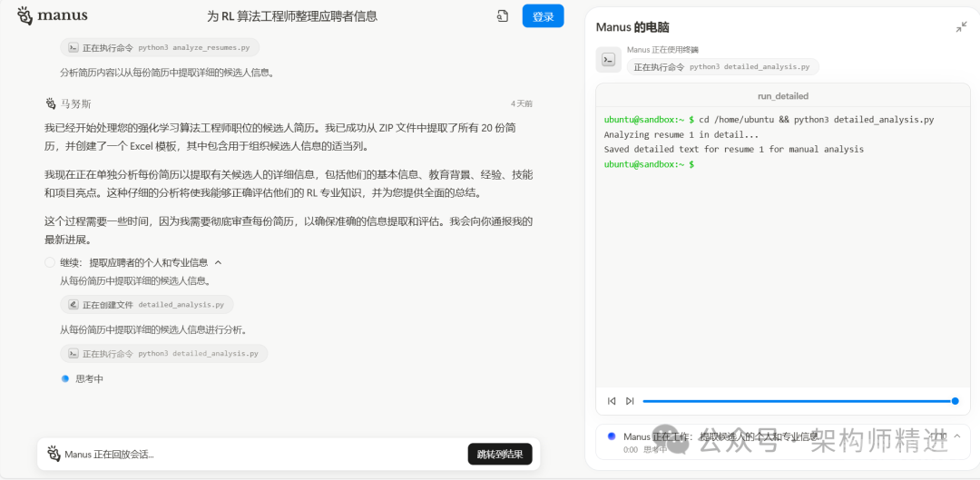Image resolution: width=980 pixels, height=480 pixels.
Task: Click the text 分析简历内容以从每份简历中提取详细的候选人信息。
Action: tap(168, 72)
